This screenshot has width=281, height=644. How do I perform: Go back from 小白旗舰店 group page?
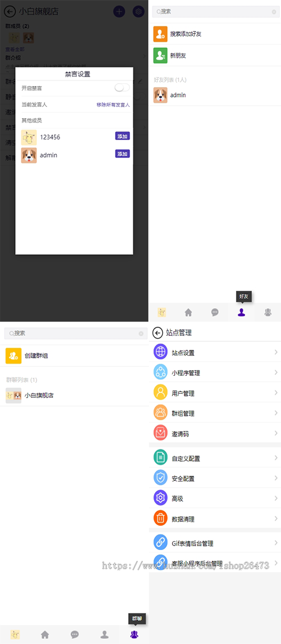[10, 11]
